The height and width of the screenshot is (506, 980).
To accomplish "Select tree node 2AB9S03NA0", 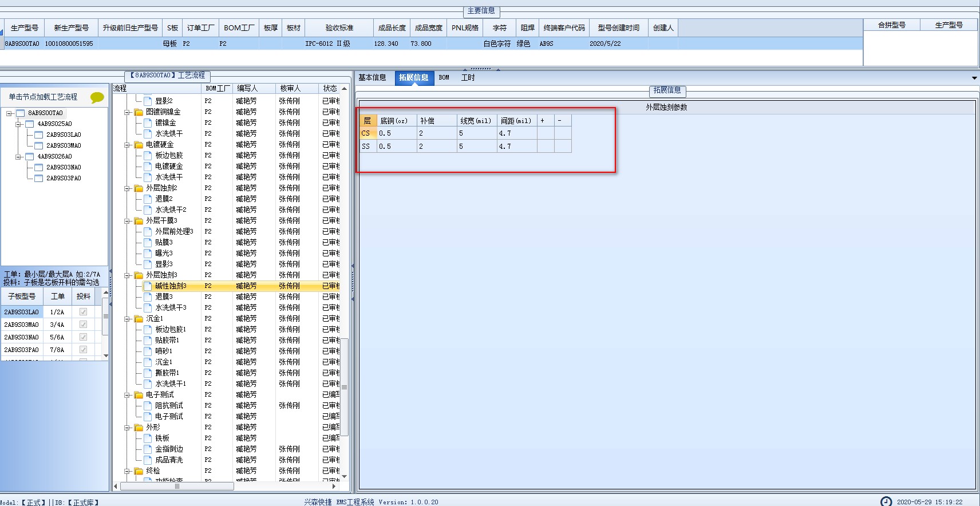I will (64, 168).
